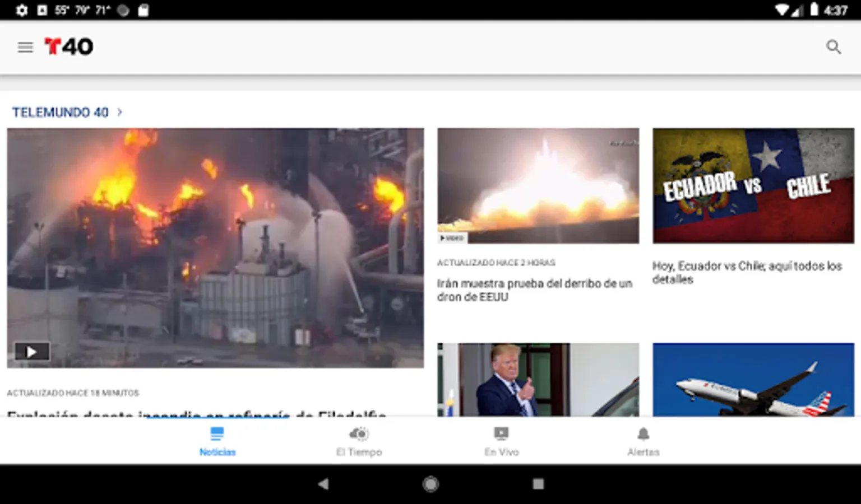Read 'Hoy, Ecuador vs Chile' article headline
The width and height of the screenshot is (861, 504).
(747, 273)
